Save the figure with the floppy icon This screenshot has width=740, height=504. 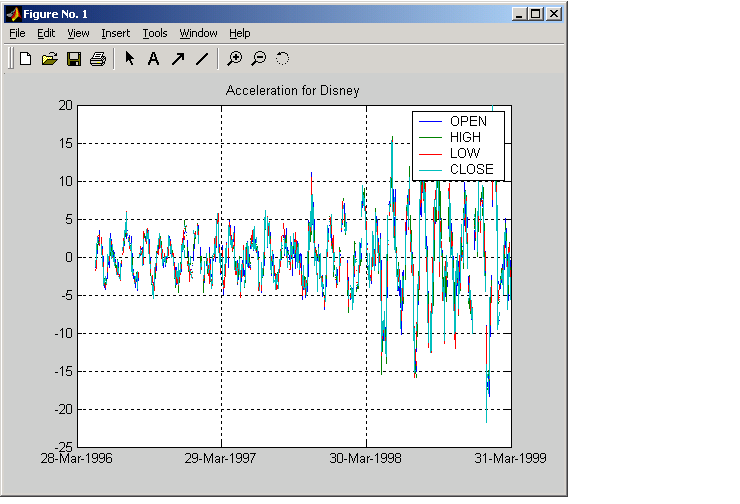pos(74,59)
